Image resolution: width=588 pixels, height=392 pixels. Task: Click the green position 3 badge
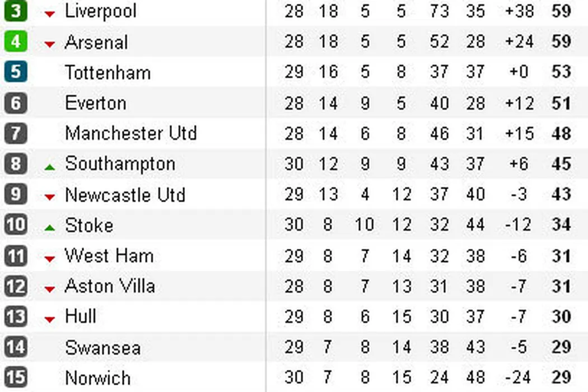15,11
